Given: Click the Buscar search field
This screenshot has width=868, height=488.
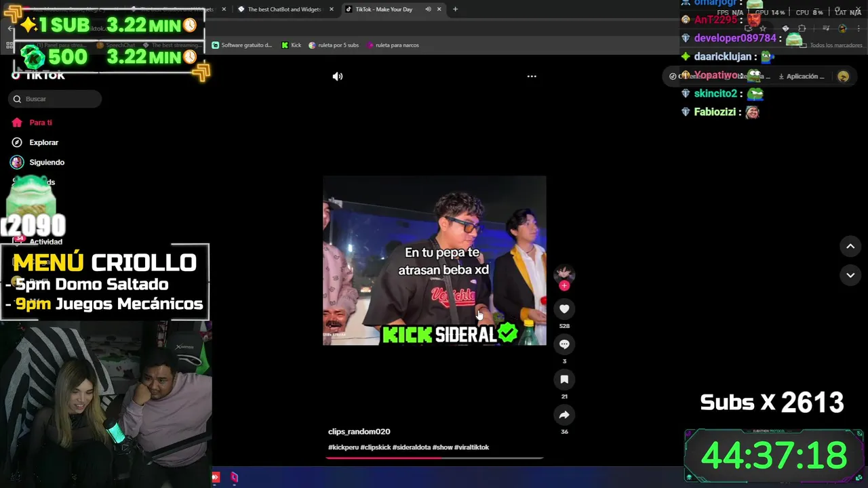Looking at the screenshot, I should (55, 99).
